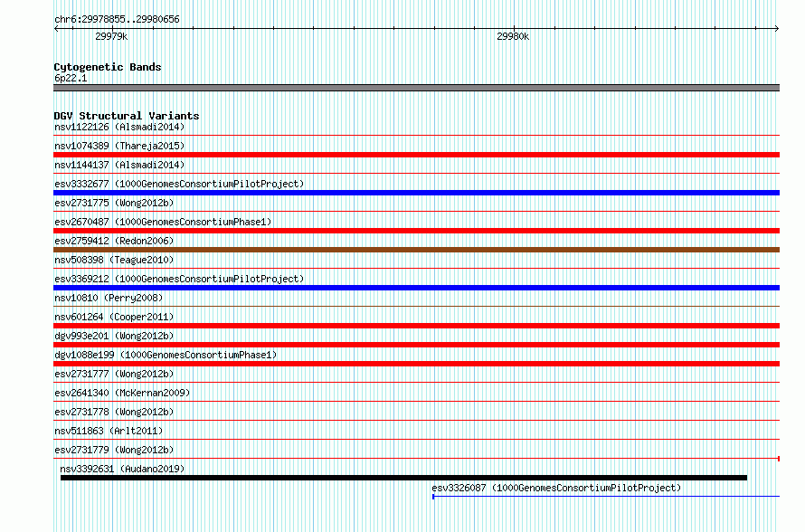Screen dimensions: 805x532
Task: Click the left arrow end of ruler
Action: [x=56, y=29]
